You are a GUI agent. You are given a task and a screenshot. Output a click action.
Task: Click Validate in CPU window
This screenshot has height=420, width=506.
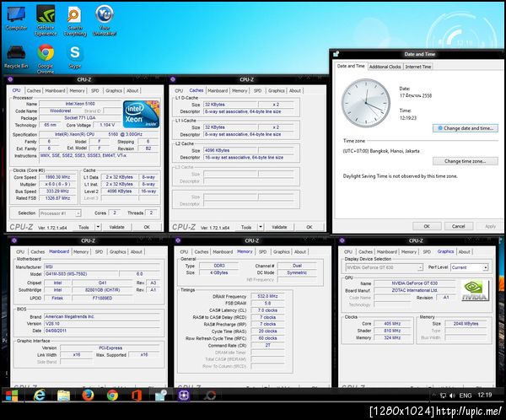[116, 227]
